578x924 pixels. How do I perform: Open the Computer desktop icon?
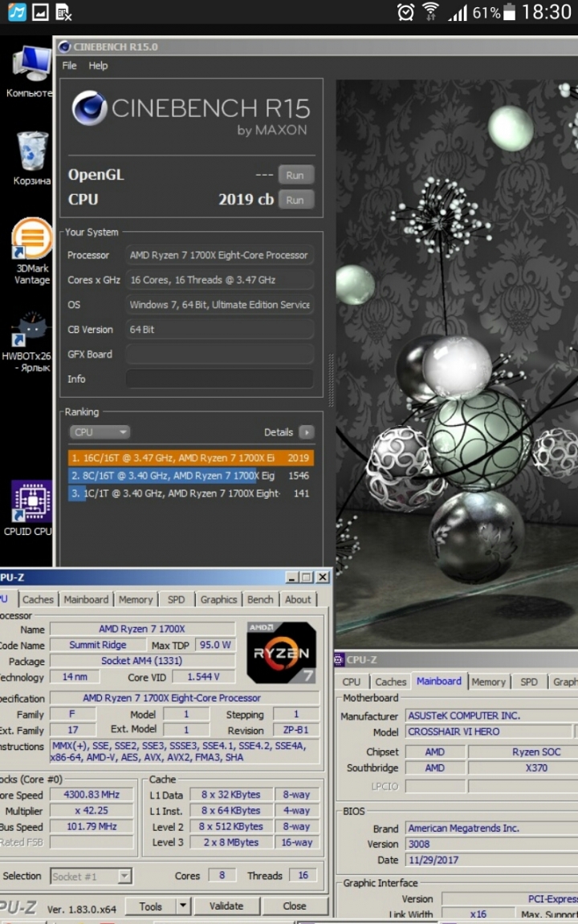tap(31, 64)
